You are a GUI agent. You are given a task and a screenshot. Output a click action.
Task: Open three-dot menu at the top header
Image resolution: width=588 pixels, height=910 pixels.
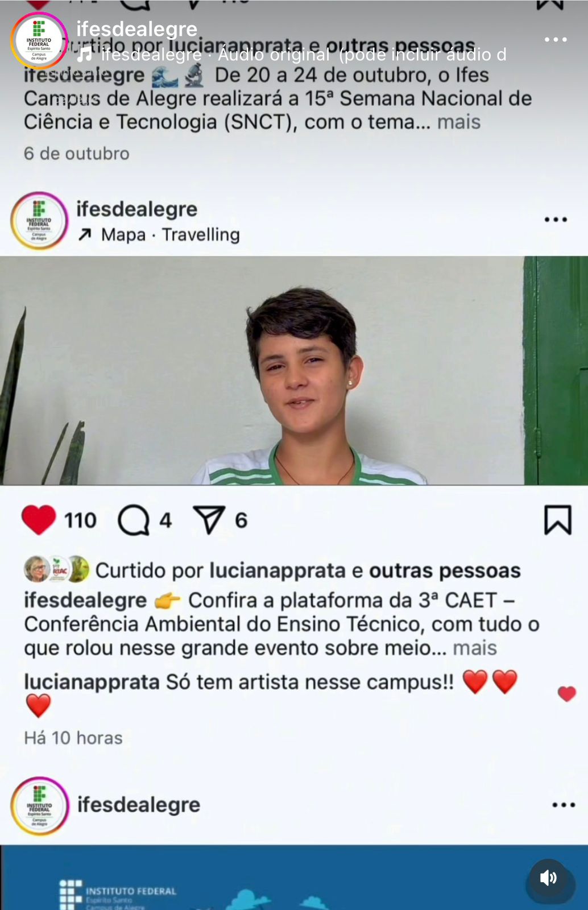tap(556, 39)
